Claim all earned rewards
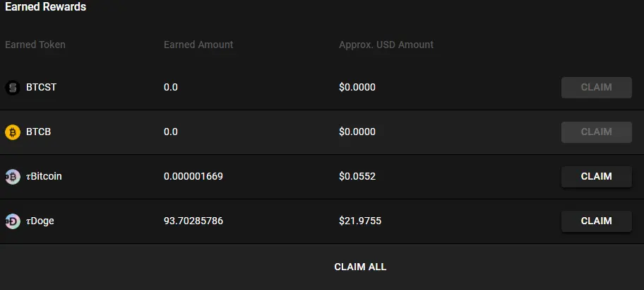This screenshot has height=290, width=644. 360,267
